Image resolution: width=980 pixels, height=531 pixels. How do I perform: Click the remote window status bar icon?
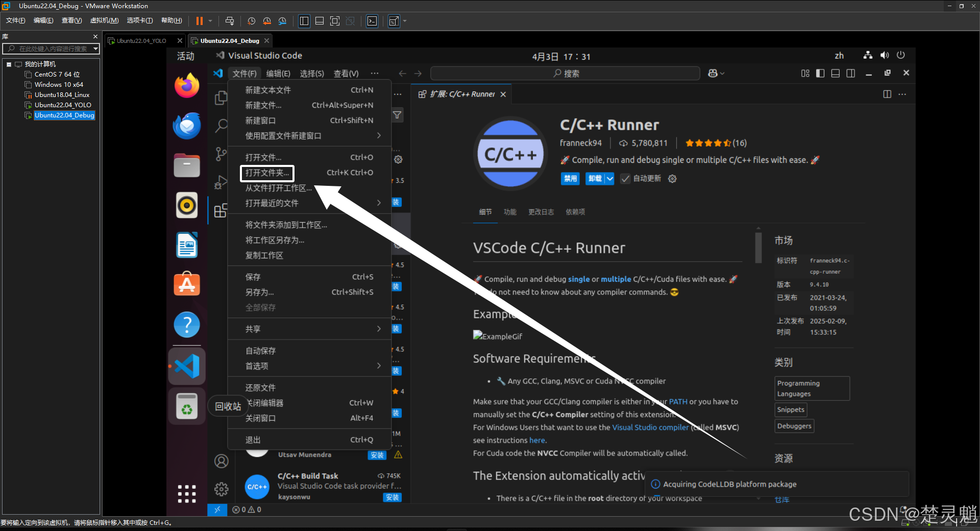(217, 510)
